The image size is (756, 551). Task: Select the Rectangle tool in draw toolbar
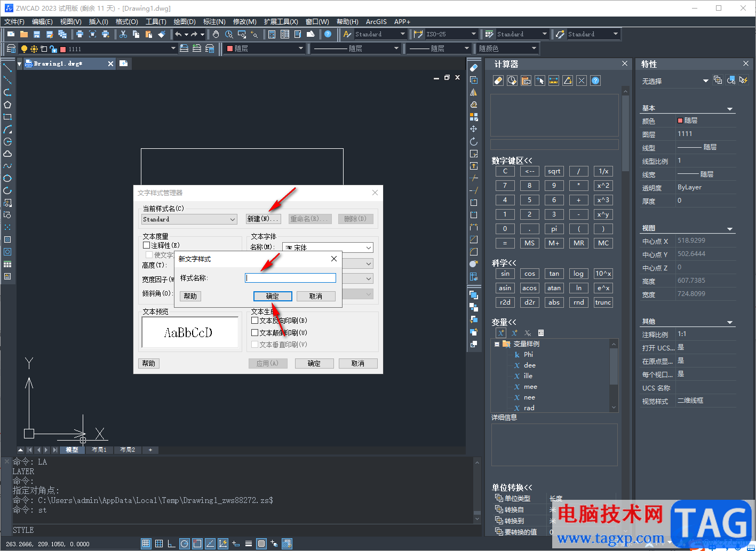(7, 117)
